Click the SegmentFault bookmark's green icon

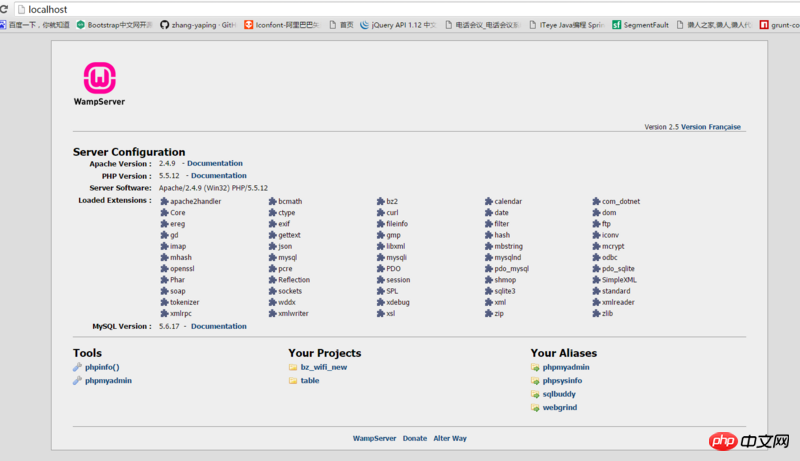pyautogui.click(x=617, y=24)
